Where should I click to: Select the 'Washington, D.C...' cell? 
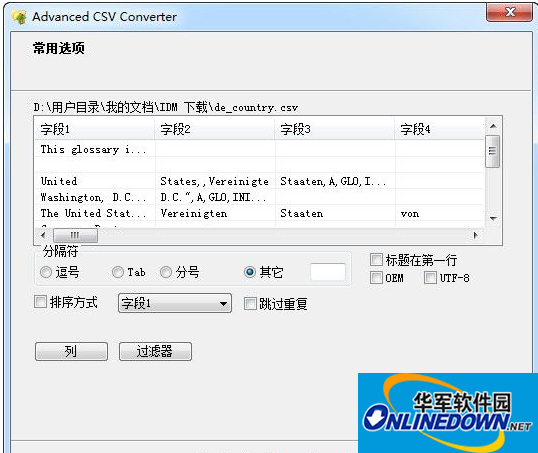click(x=95, y=197)
